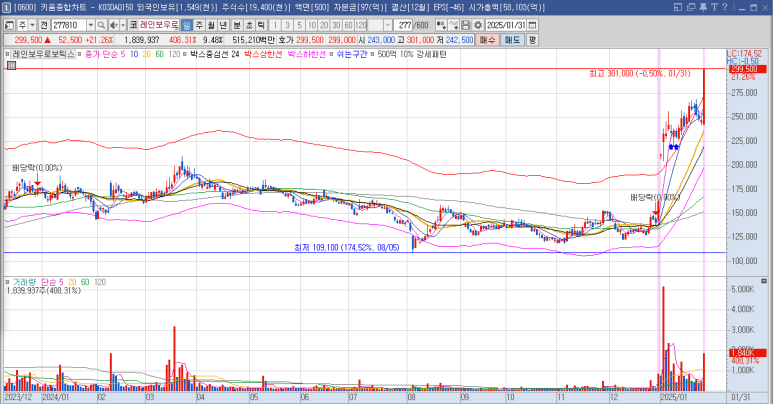Click the 500억 10% 강세패턴 legend item
This screenshot has width=773, height=404.
tap(412, 54)
